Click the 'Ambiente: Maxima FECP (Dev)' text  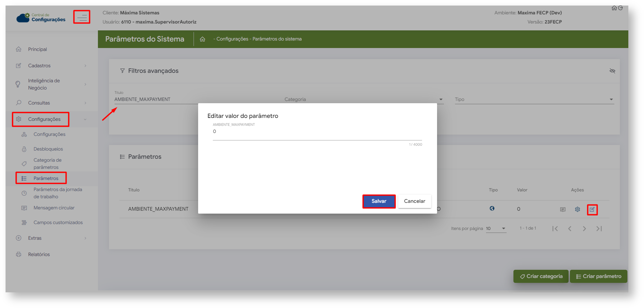click(528, 13)
